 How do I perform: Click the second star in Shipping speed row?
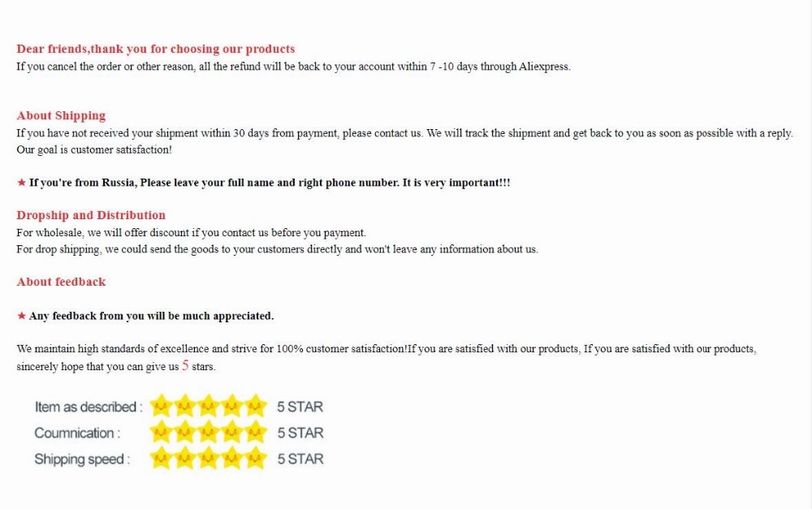coord(185,458)
